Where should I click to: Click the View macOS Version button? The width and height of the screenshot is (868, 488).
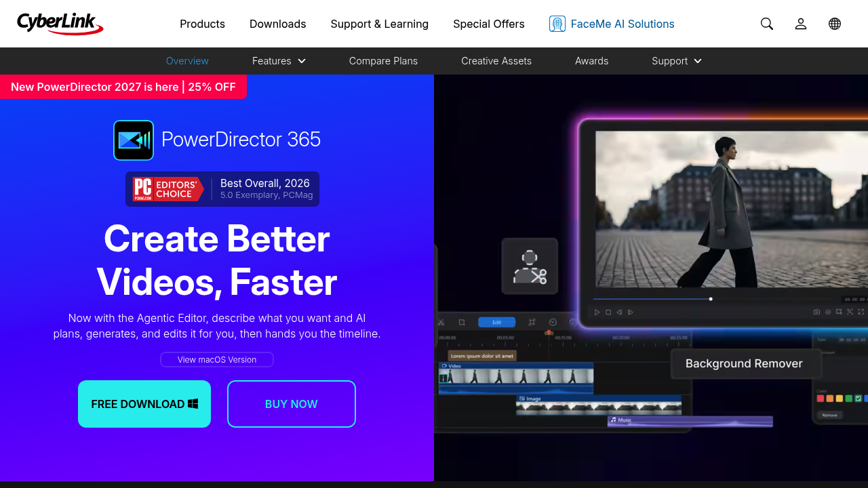[x=217, y=360]
